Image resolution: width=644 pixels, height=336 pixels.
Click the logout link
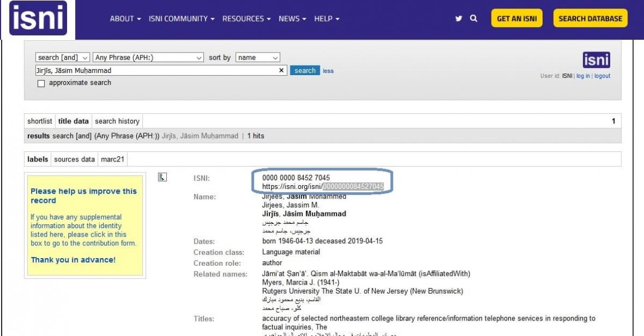(x=602, y=76)
